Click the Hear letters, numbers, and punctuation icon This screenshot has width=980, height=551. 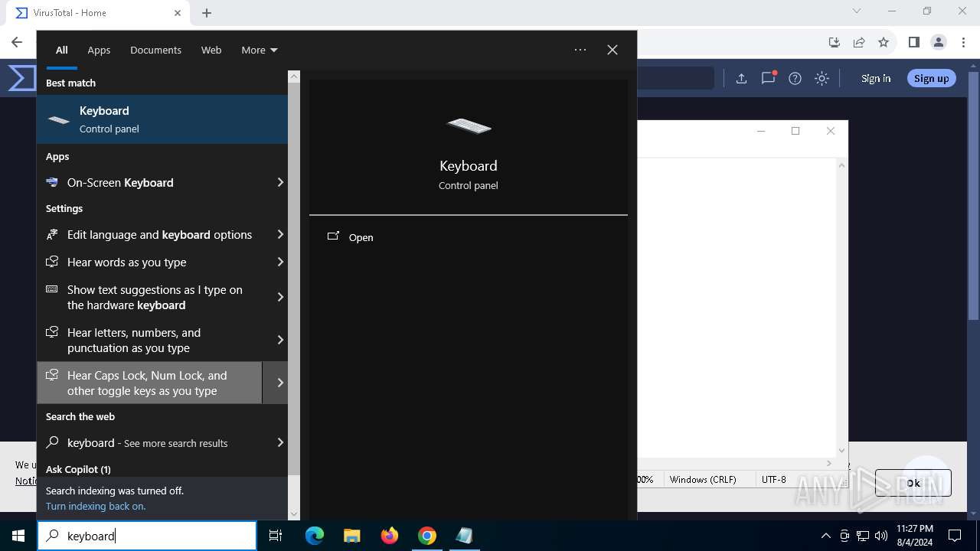tap(52, 332)
